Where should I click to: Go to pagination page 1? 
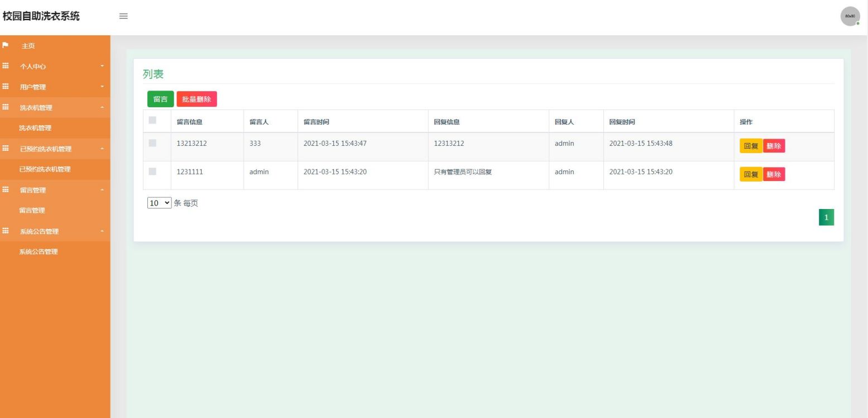point(826,217)
